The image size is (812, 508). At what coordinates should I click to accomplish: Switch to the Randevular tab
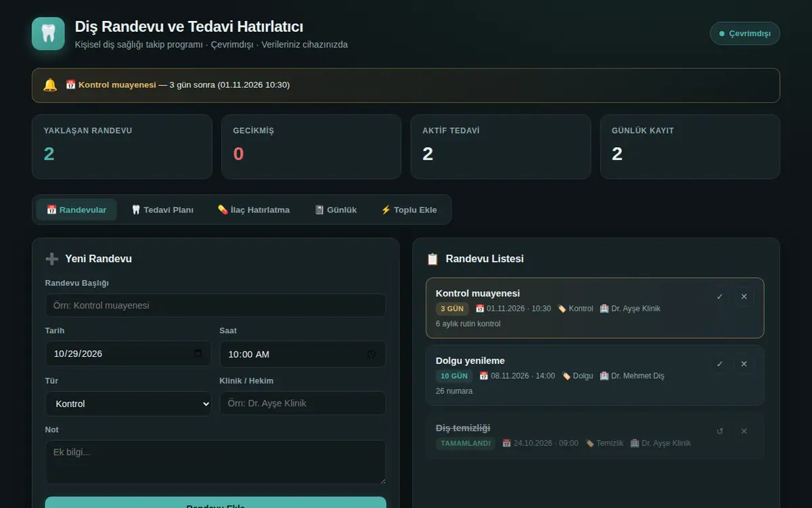click(x=76, y=210)
